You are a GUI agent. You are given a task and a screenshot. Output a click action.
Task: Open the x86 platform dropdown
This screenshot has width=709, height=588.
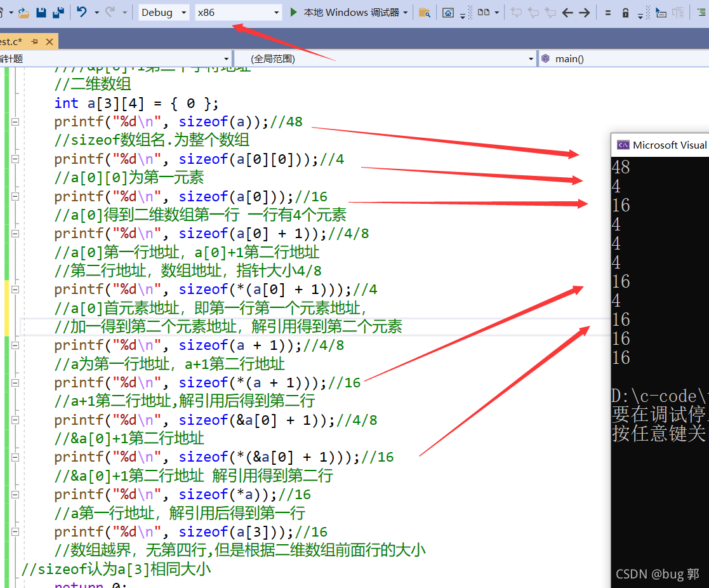tap(238, 13)
